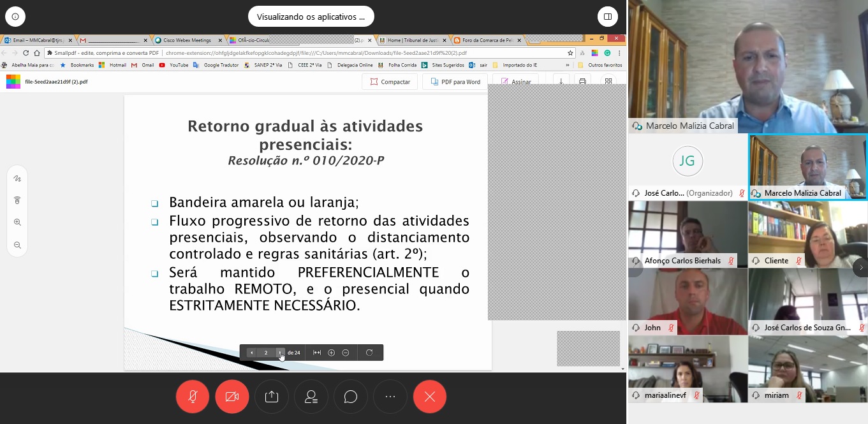Open YouTube bookmark
Image resolution: width=868 pixels, height=424 pixels.
[173, 65]
